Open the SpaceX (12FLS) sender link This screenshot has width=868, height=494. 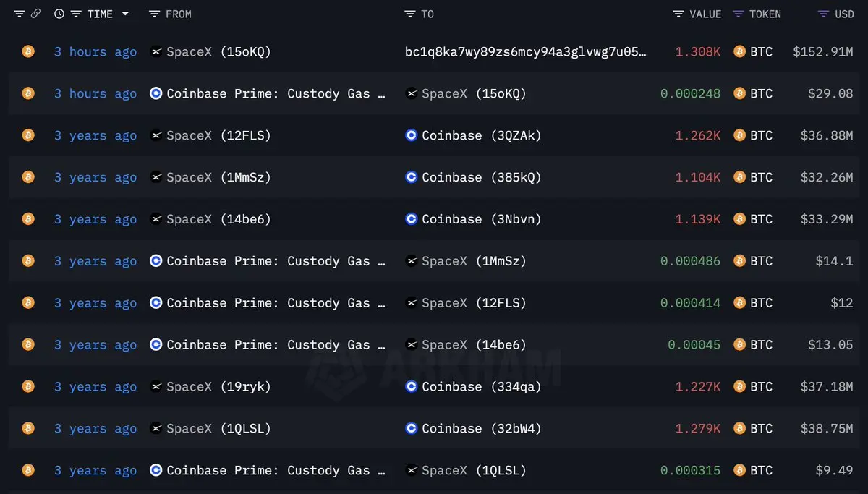pyautogui.click(x=210, y=135)
